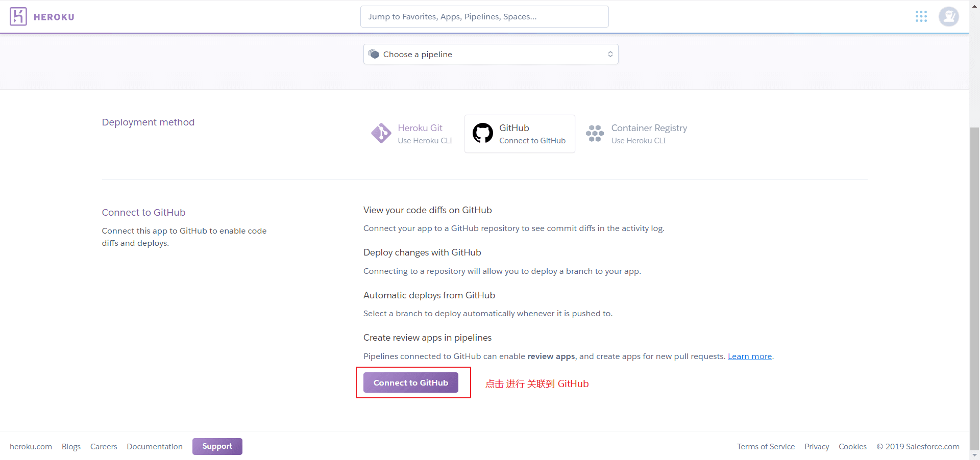980x460 pixels.
Task: Open the user avatar account menu
Action: (948, 17)
